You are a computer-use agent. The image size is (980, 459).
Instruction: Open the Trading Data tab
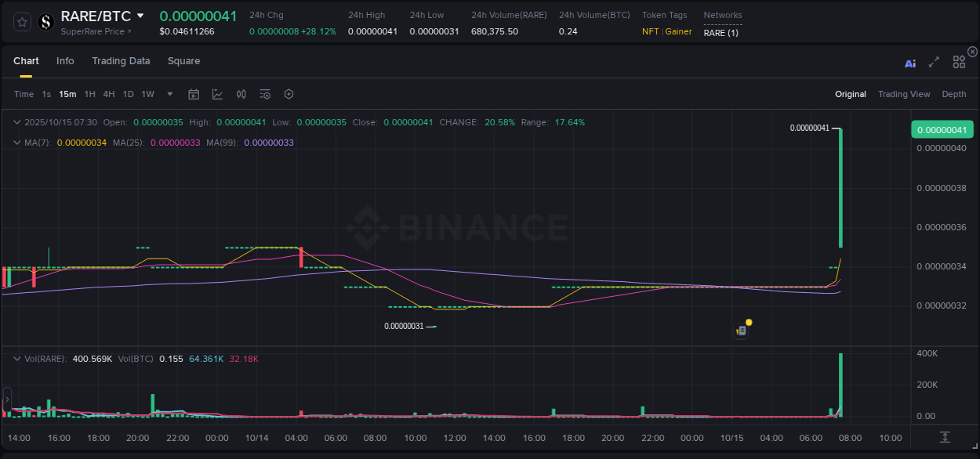click(121, 60)
